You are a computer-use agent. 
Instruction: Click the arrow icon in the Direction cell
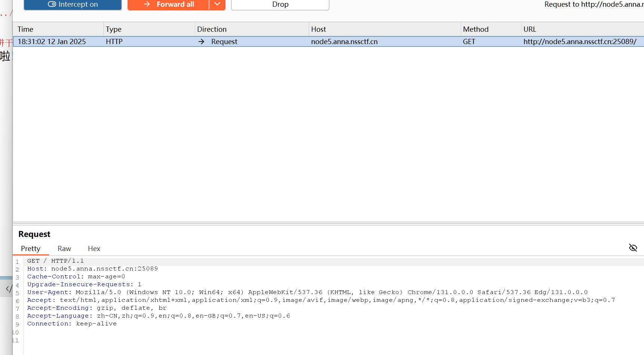(x=201, y=41)
